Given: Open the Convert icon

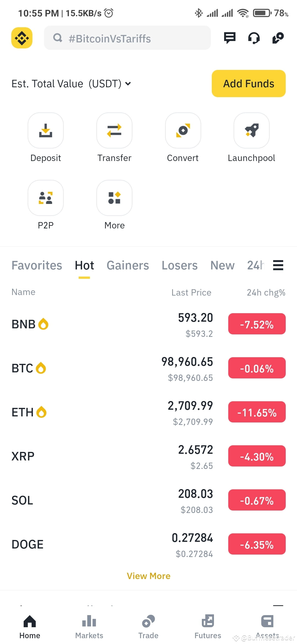Looking at the screenshot, I should tap(183, 130).
